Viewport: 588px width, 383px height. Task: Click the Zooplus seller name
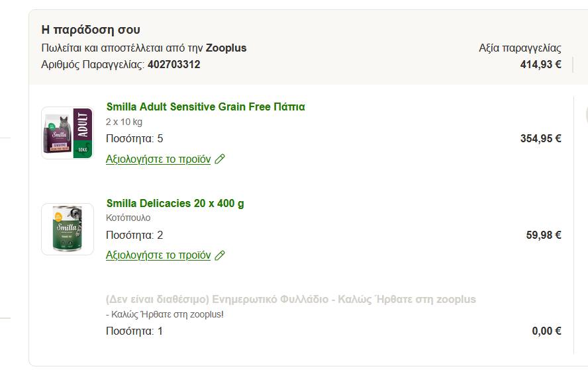click(x=226, y=48)
